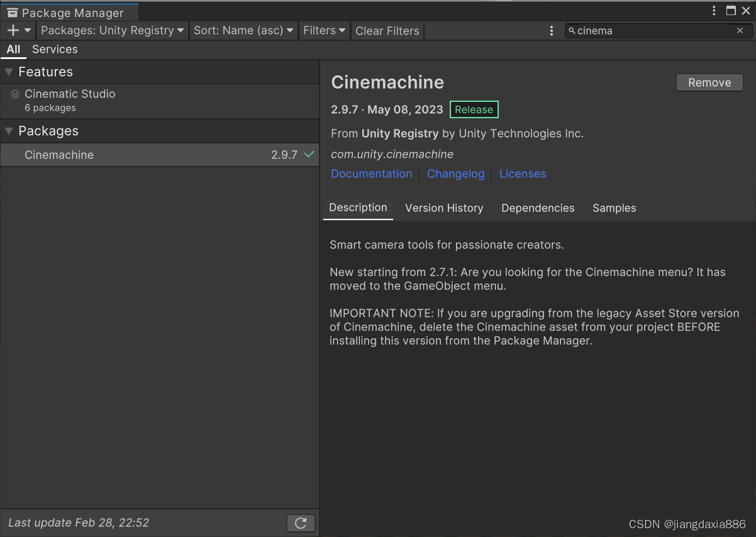This screenshot has width=756, height=537.
Task: Click the Last update Feb 28 status text
Action: point(79,523)
